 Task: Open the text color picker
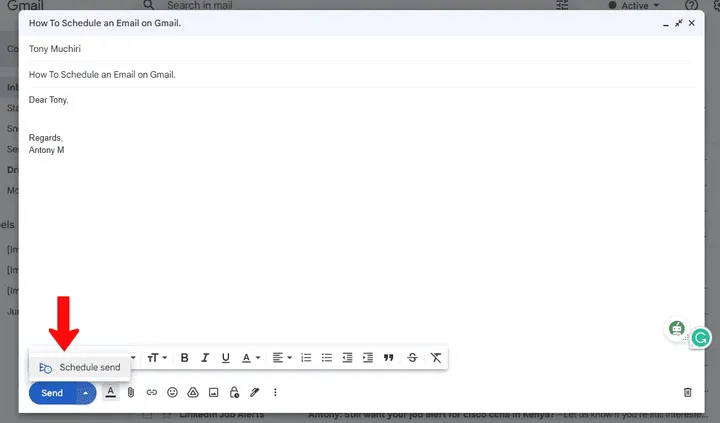pos(249,358)
